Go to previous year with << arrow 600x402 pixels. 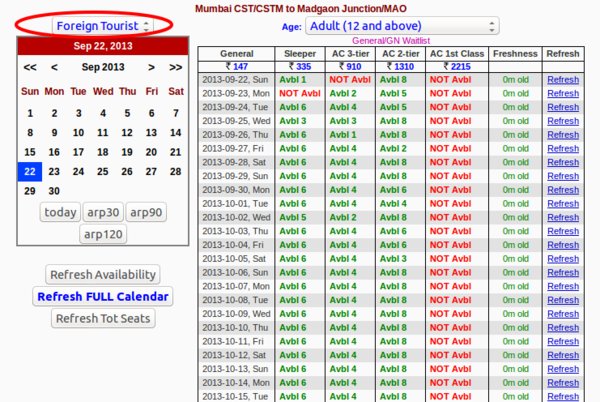pyautogui.click(x=30, y=67)
